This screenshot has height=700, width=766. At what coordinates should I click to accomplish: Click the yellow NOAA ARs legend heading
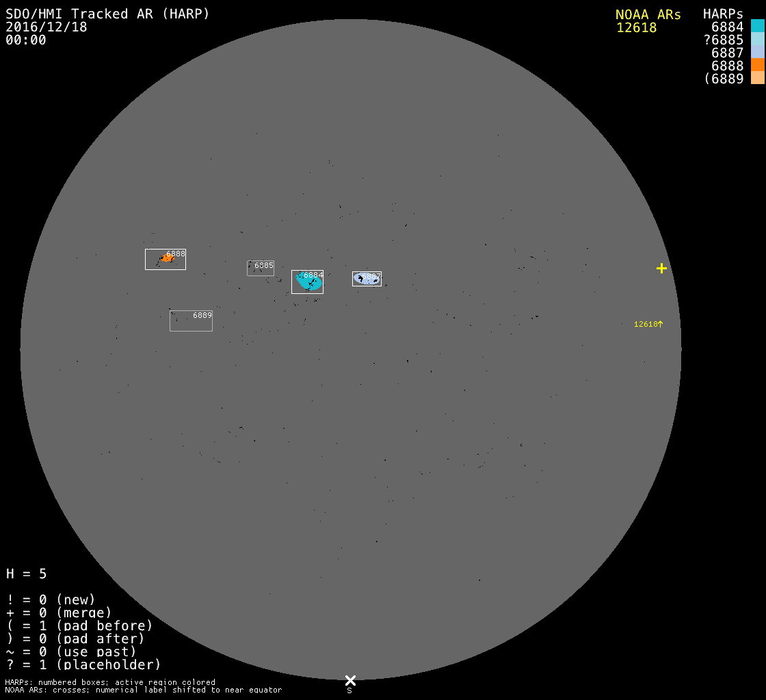click(x=648, y=14)
